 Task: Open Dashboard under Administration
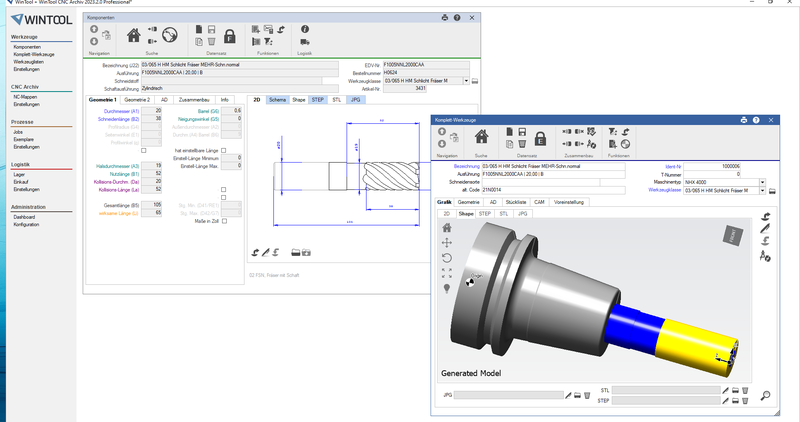click(24, 217)
